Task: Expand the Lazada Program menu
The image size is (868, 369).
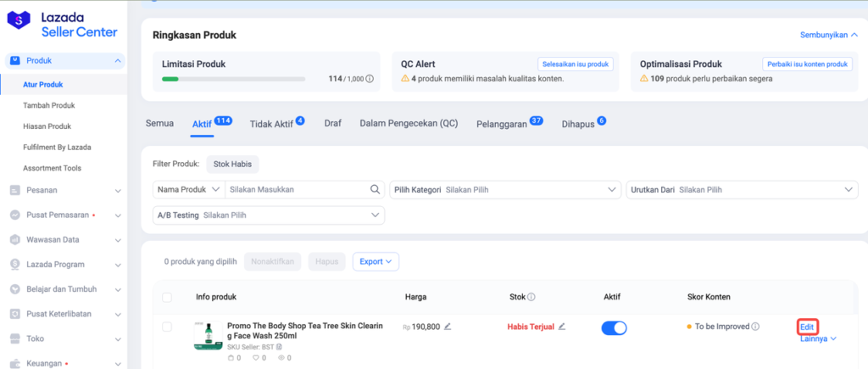Action: 117,265
